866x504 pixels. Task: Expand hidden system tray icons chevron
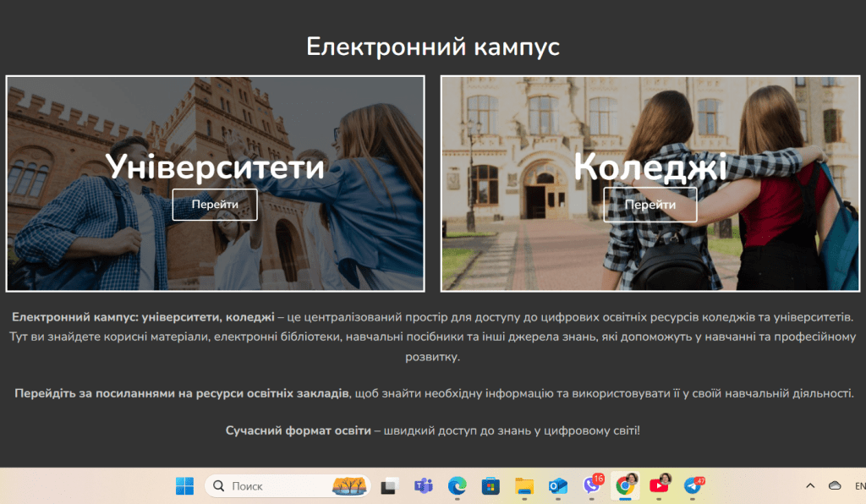pyautogui.click(x=810, y=486)
